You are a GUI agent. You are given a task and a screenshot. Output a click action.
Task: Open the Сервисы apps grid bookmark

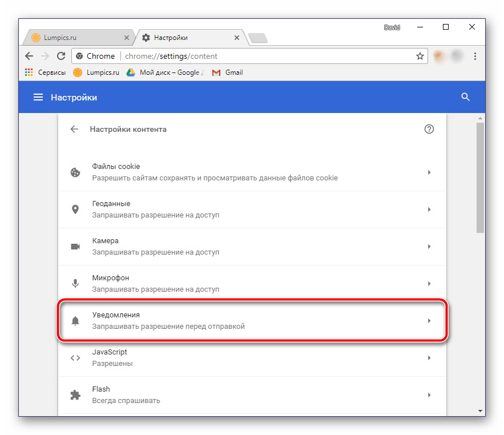[45, 72]
